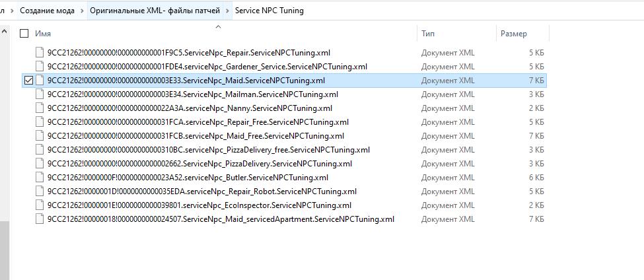Click the file icon of serviceNpc_EcoInspector XML
The width and height of the screenshot is (644, 280).
tap(40, 205)
